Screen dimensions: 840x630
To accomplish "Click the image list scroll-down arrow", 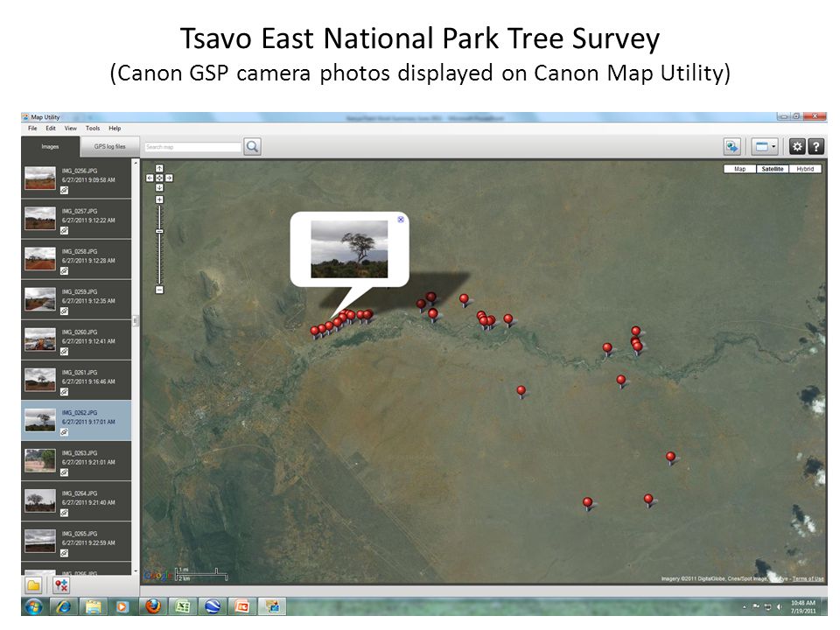I will point(136,571).
